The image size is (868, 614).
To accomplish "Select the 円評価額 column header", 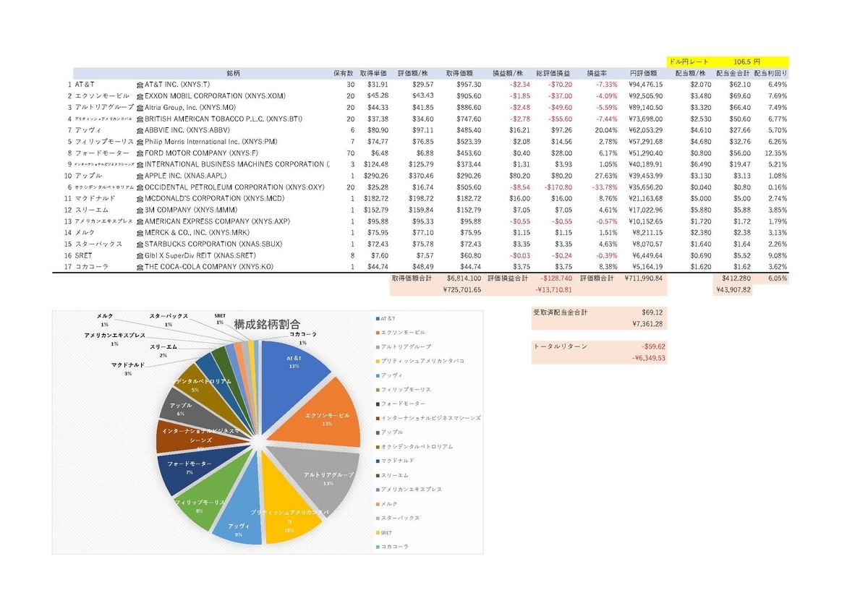I will coord(643,73).
